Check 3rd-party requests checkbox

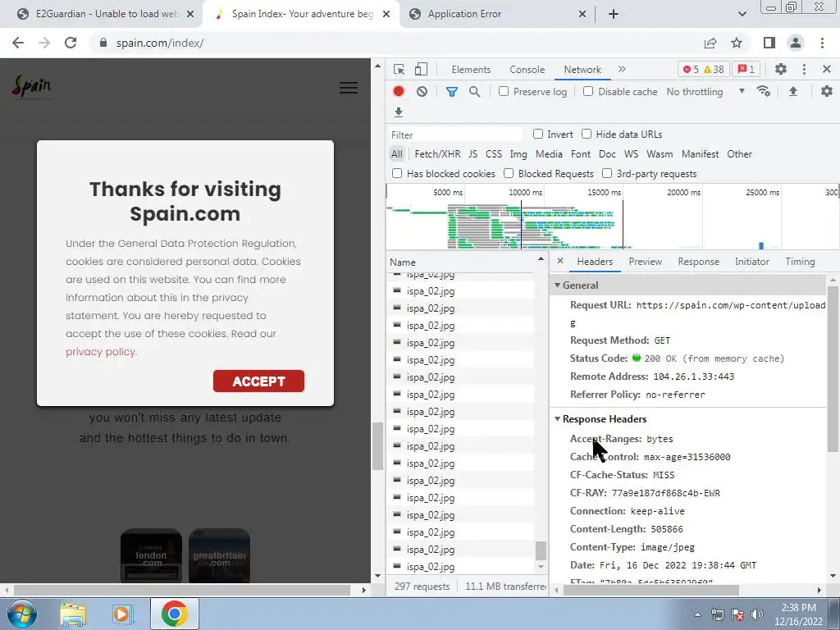tap(607, 173)
